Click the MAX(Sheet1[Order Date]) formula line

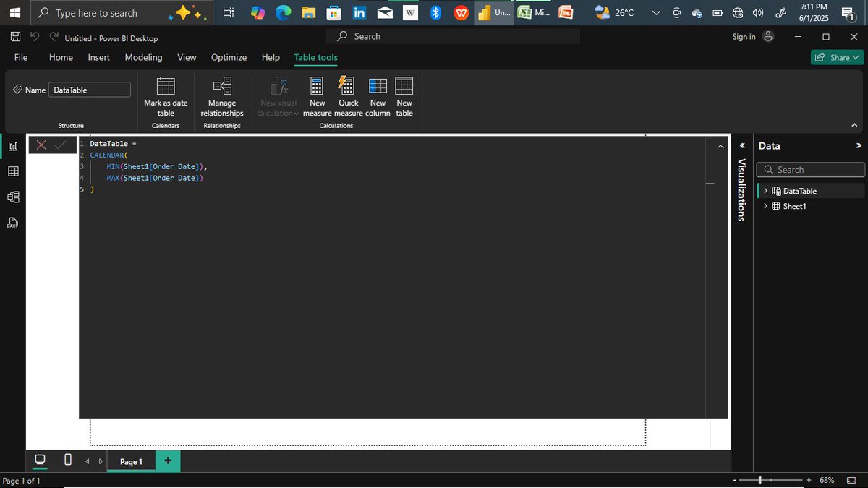(155, 178)
